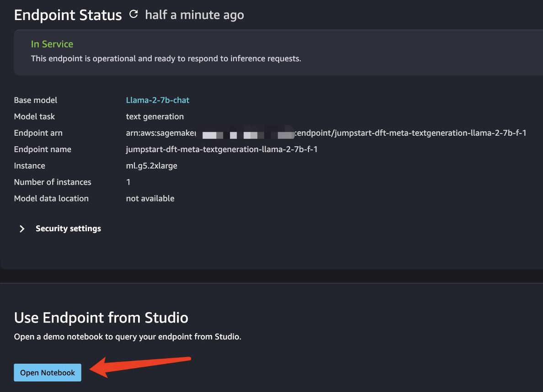Select the demo notebook description text
543x392 pixels.
tap(128, 337)
